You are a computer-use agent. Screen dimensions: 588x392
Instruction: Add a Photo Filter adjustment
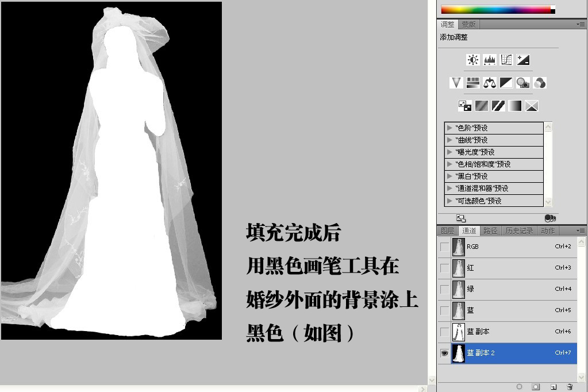click(x=522, y=83)
